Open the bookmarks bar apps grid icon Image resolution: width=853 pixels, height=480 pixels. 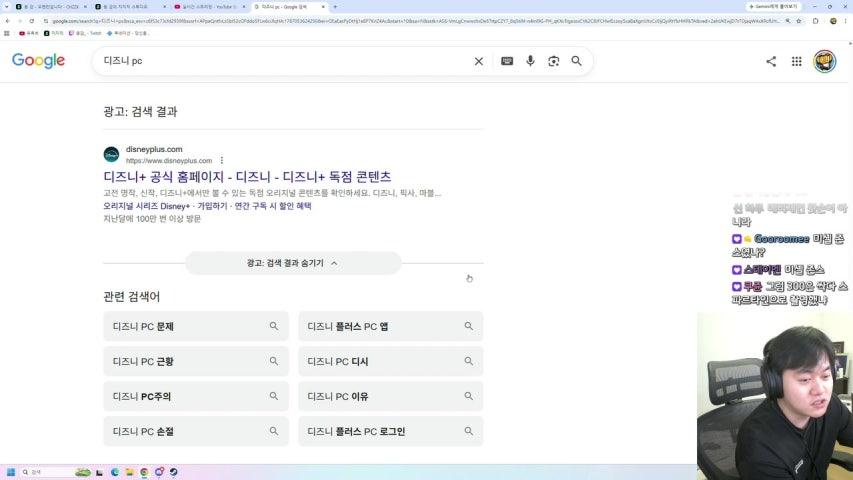point(7,33)
